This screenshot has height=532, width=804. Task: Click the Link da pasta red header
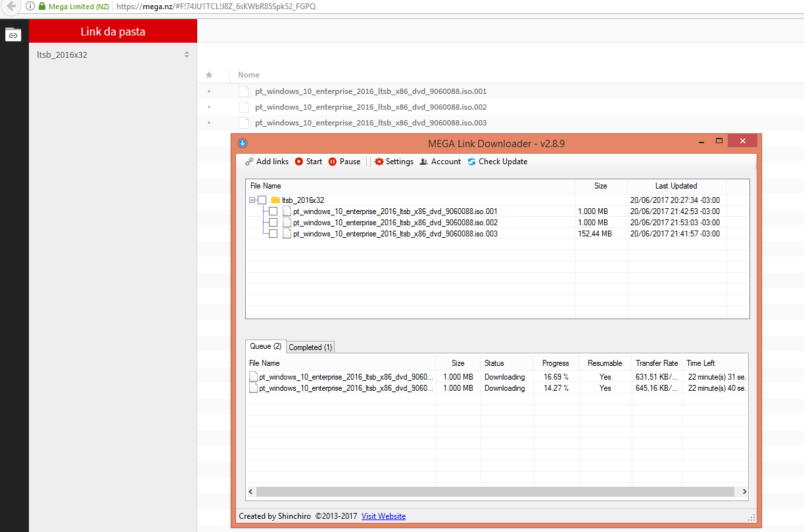click(113, 31)
